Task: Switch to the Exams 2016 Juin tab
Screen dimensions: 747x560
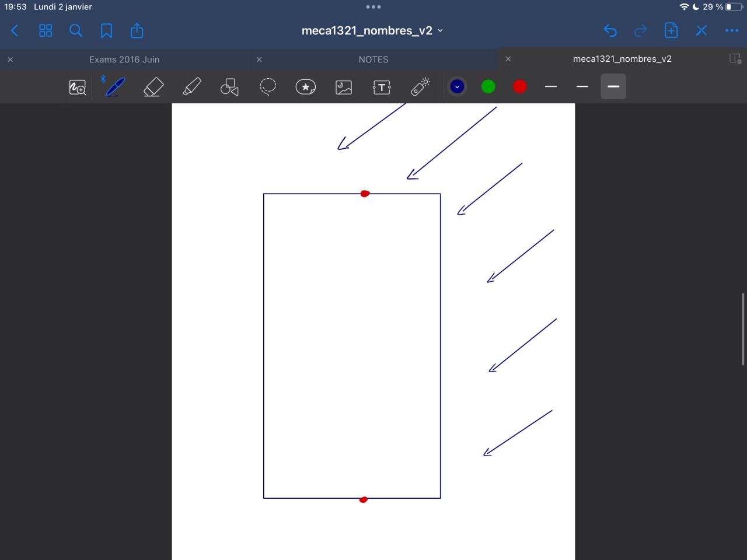Action: [124, 60]
